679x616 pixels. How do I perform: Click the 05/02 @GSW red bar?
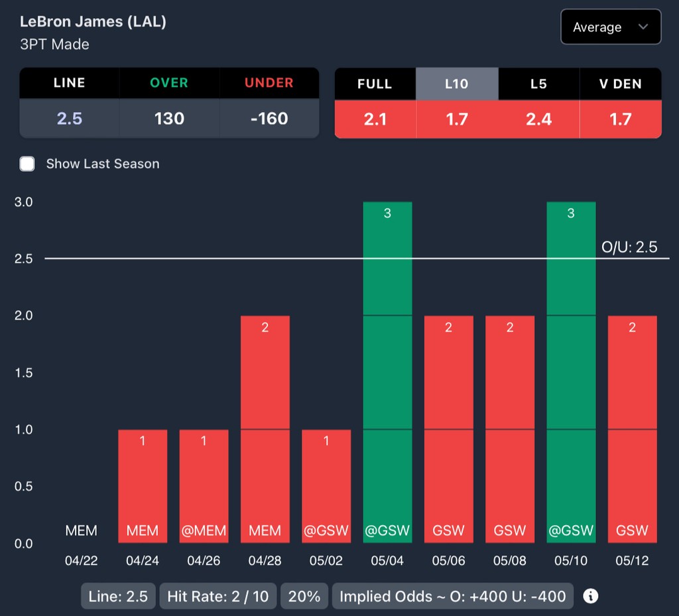tap(326, 486)
